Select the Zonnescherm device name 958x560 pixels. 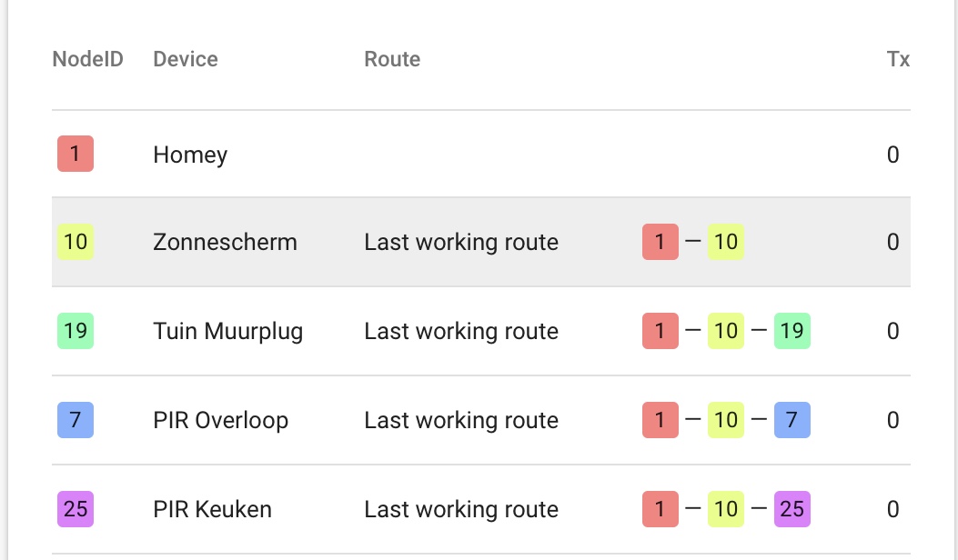(225, 243)
